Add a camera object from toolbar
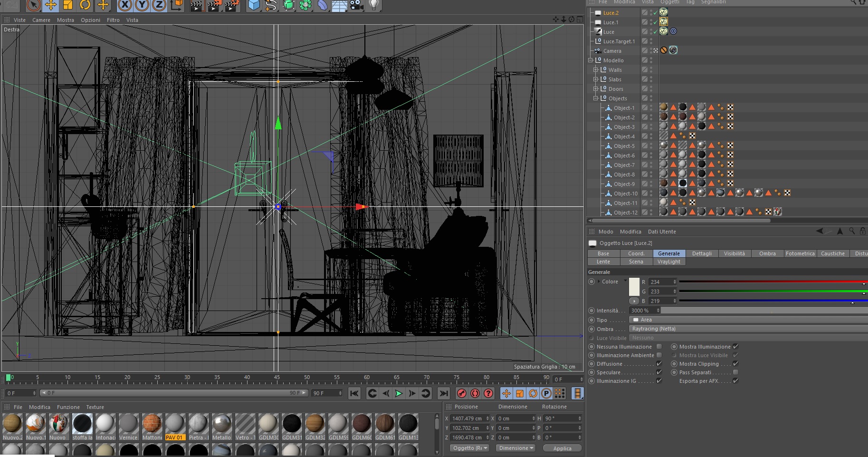 356,5
